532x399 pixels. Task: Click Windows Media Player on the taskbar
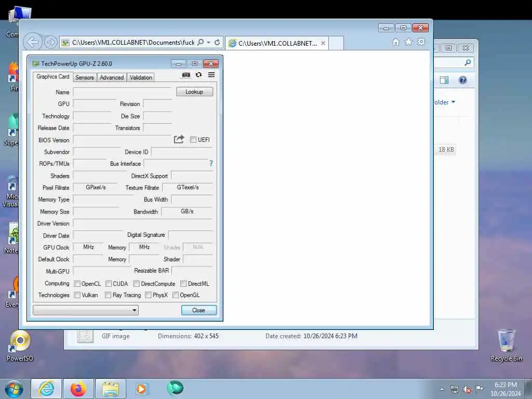tap(141, 389)
